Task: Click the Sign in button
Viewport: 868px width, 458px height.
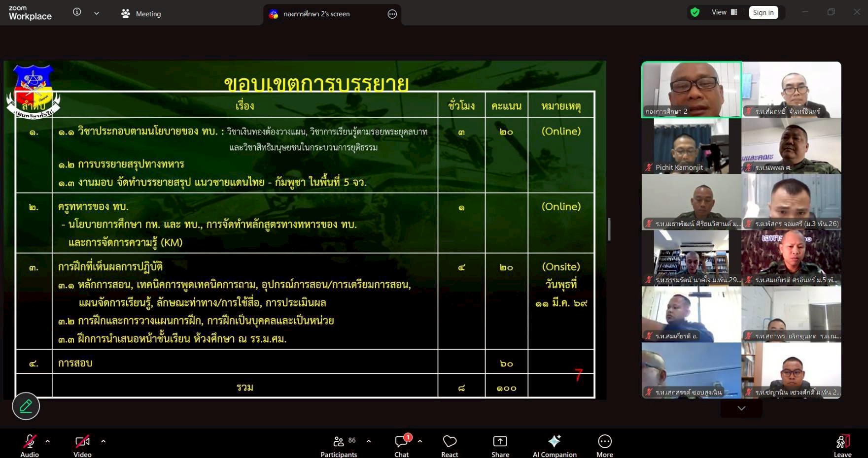Action: click(763, 13)
